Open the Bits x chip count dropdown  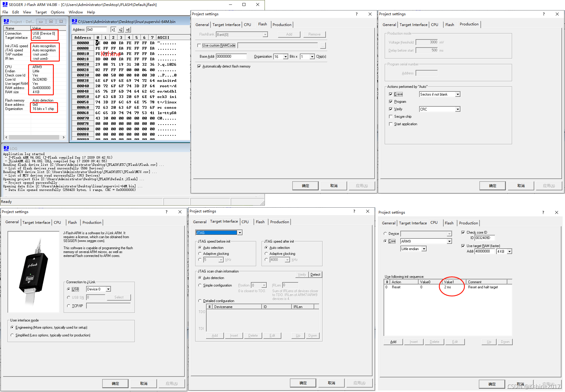[312, 56]
